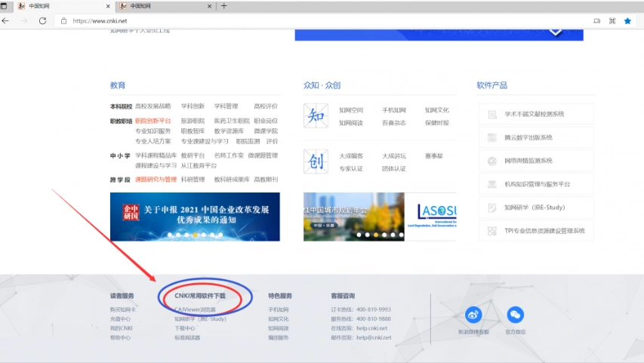644x363 pixels.
Task: Open footer 编创服务 link
Action: click(279, 337)
